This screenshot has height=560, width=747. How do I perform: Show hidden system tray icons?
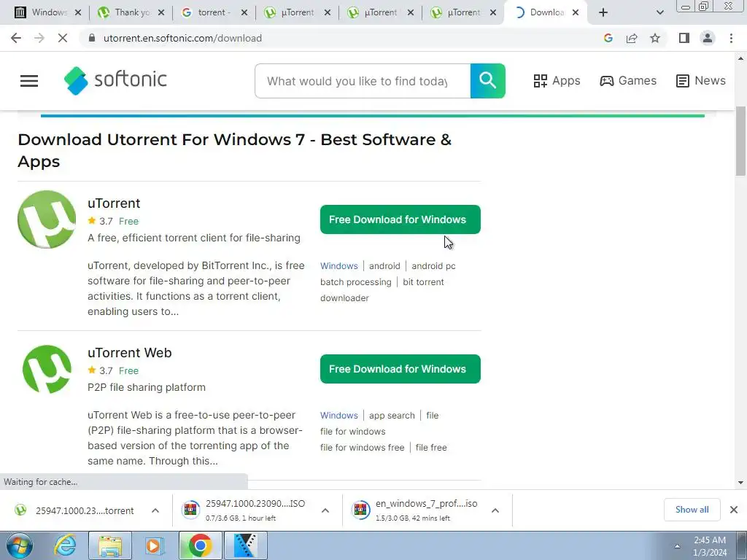(677, 546)
